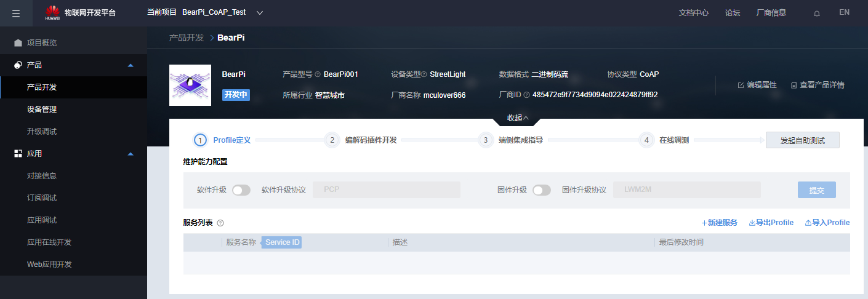
Task: Click the 编辑属性 pencil icon
Action: point(741,85)
